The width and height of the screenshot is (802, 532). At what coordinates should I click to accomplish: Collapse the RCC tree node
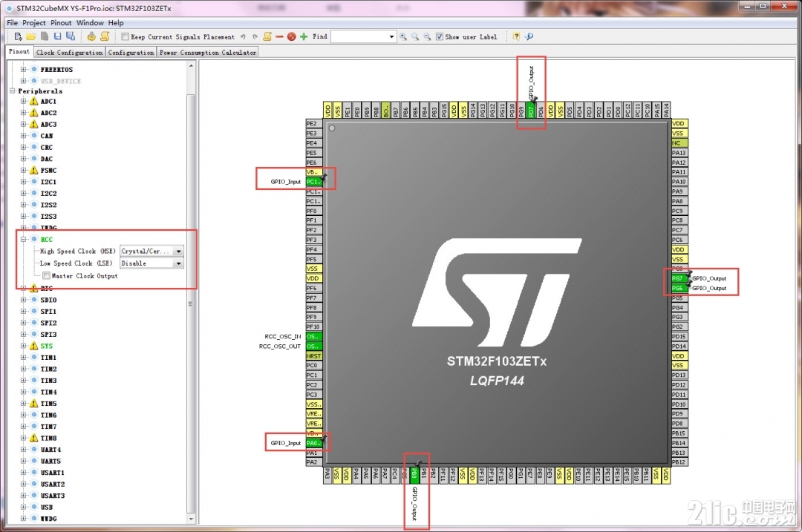[x=23, y=239]
